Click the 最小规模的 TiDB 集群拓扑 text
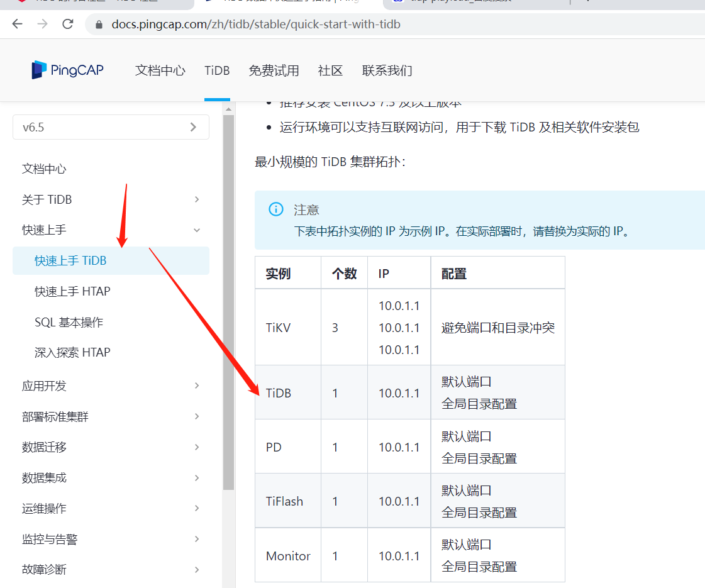The image size is (705, 588). click(330, 162)
